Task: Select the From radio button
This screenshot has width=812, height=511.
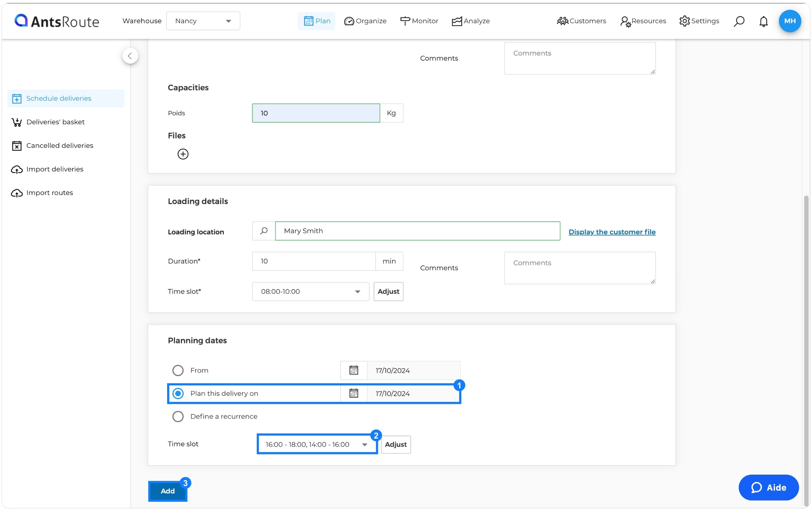Action: (x=178, y=371)
